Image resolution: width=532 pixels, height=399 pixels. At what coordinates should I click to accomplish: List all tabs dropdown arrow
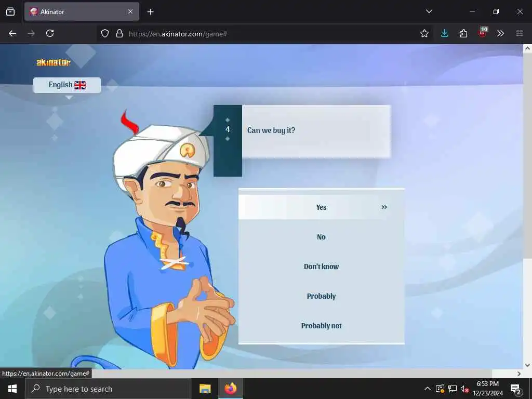pyautogui.click(x=429, y=11)
